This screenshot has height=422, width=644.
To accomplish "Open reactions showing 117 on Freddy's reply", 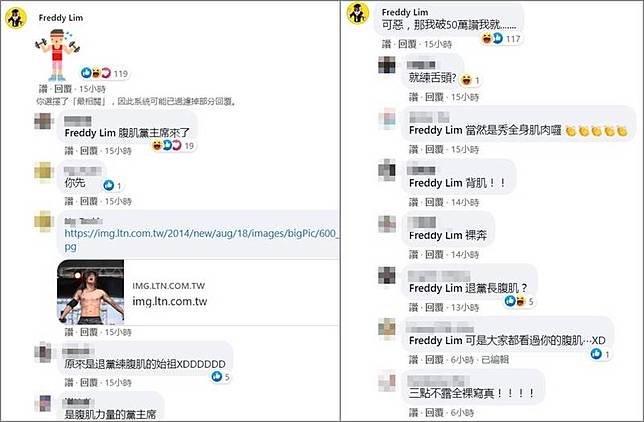I will click(x=501, y=39).
